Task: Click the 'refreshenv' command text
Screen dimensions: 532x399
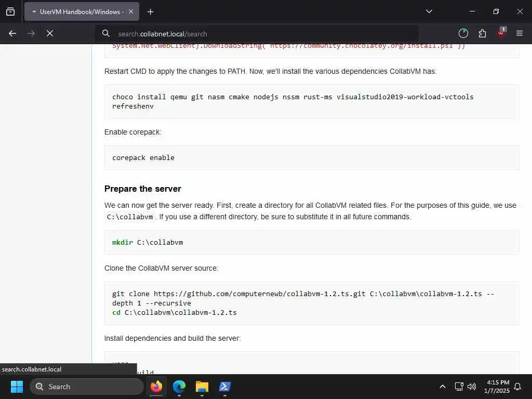Action: pyautogui.click(x=133, y=106)
